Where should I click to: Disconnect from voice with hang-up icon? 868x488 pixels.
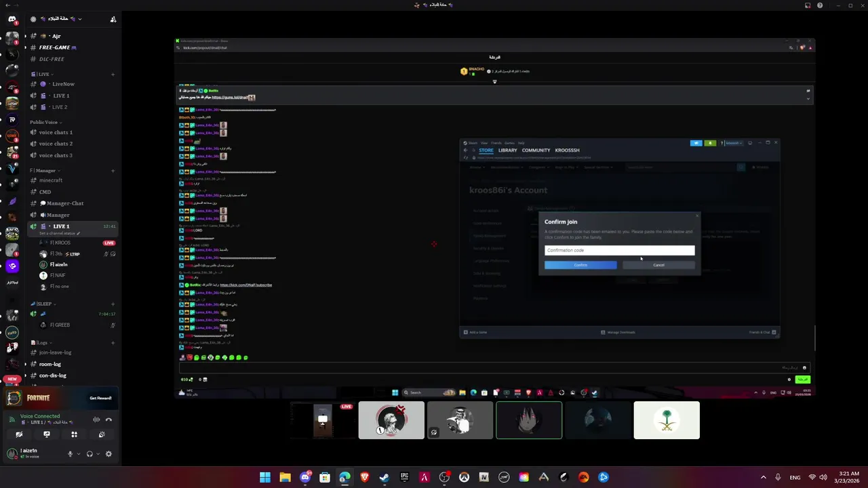108,419
